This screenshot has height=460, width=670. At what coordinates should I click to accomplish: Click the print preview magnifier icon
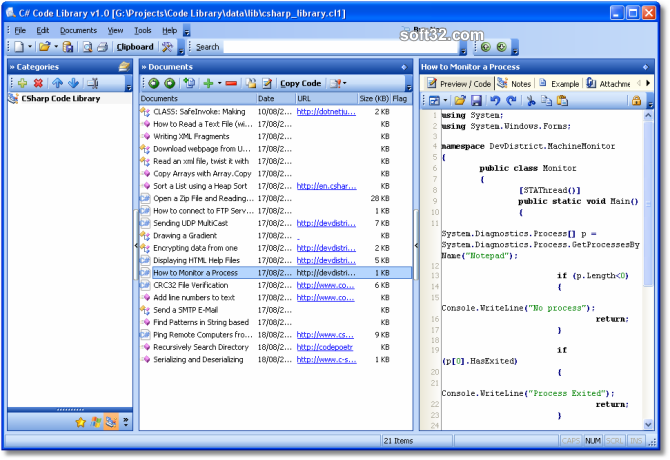click(88, 47)
